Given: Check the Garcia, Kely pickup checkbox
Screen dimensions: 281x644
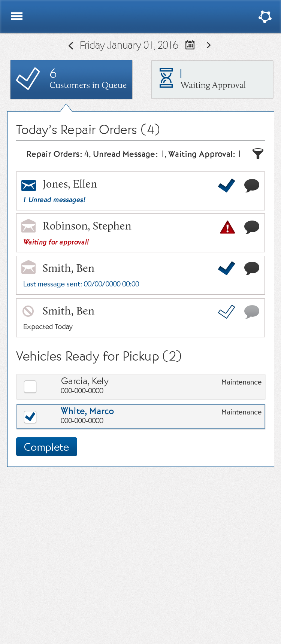Looking at the screenshot, I should click(x=30, y=386).
